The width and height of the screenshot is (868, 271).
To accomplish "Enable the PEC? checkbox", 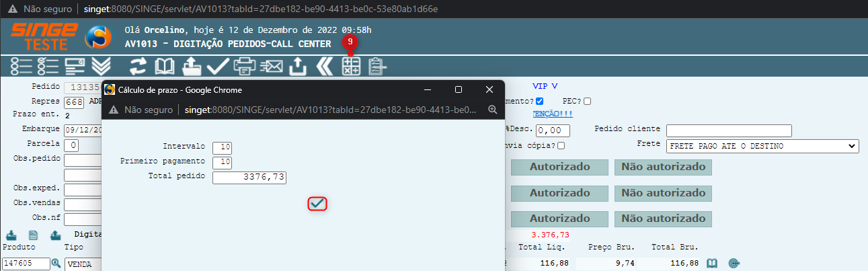I will (587, 101).
